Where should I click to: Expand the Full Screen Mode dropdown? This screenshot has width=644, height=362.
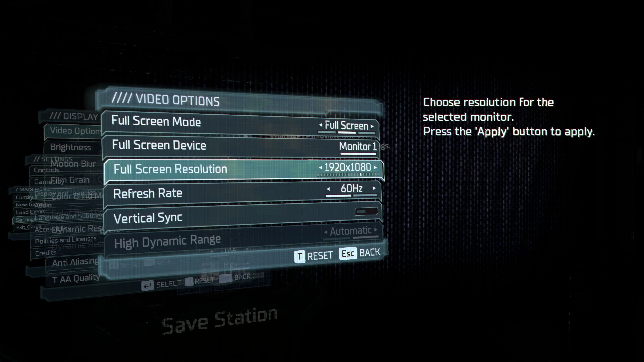point(346,125)
